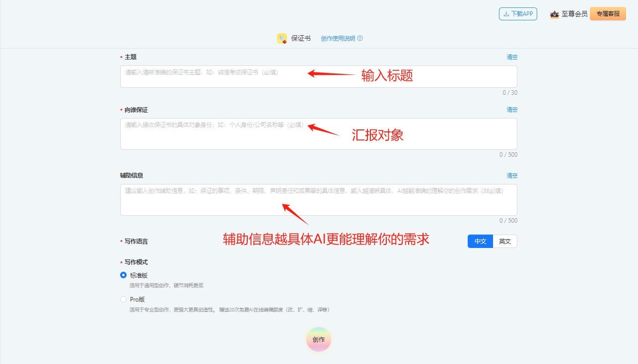Click the 保证书 page title text

(301, 38)
